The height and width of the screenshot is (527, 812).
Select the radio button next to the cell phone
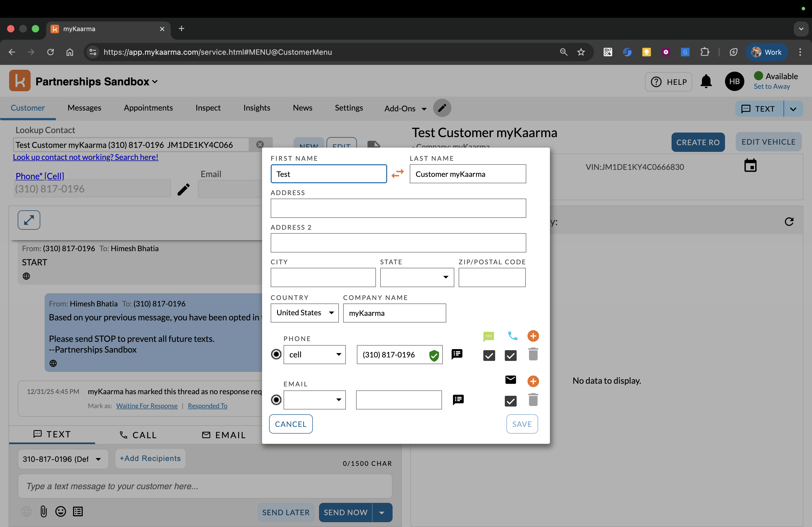[276, 354]
